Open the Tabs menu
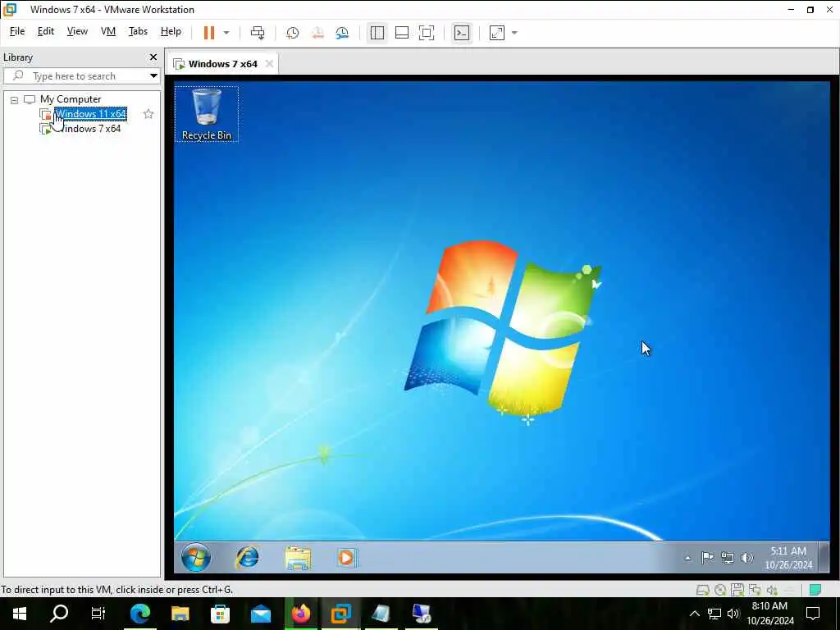Image resolution: width=840 pixels, height=630 pixels. click(x=138, y=31)
